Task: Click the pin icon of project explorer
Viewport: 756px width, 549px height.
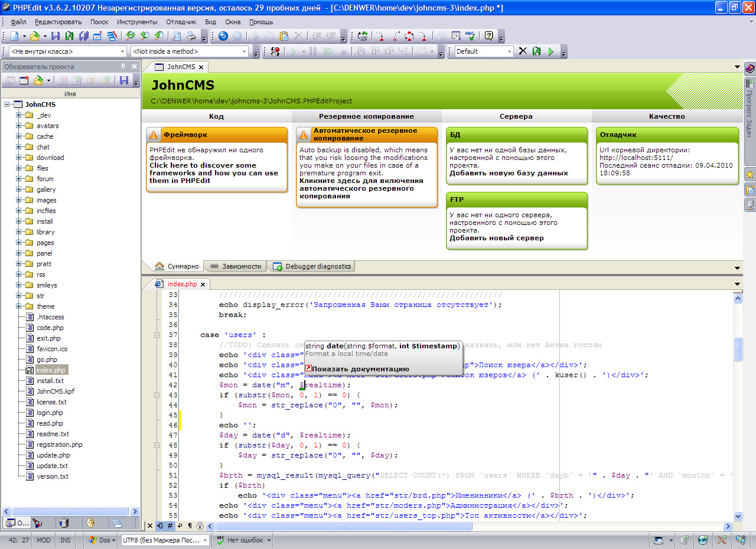Action: click(123, 67)
